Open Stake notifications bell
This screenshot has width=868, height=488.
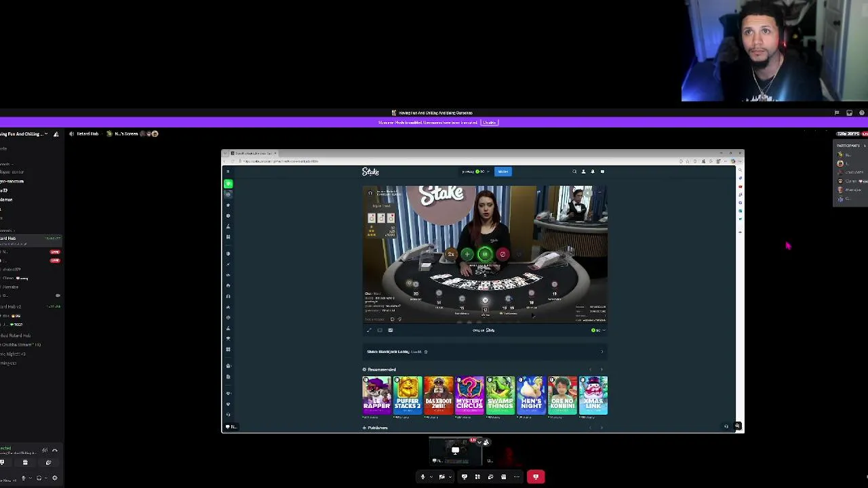[x=593, y=171]
